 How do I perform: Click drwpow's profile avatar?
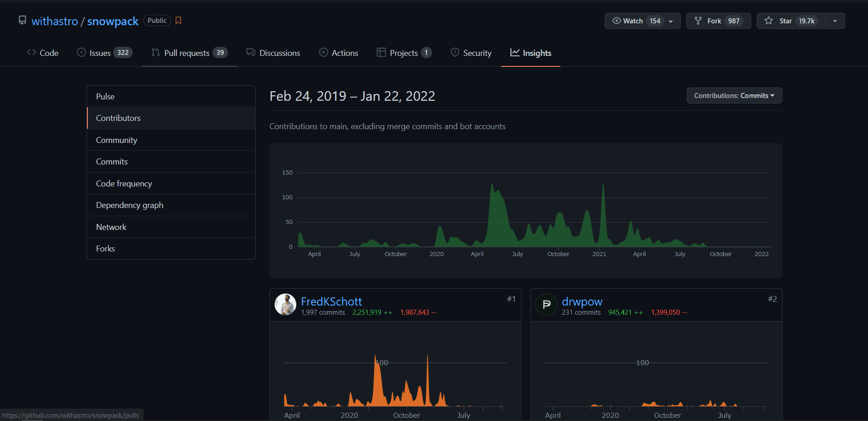(x=546, y=305)
